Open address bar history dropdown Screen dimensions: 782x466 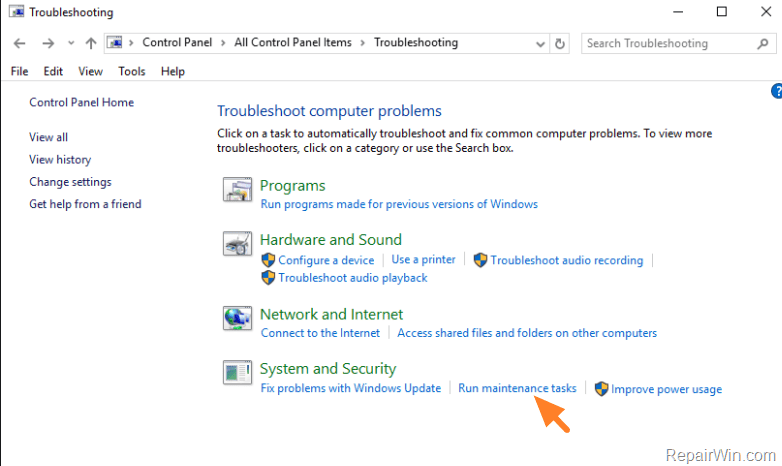tap(540, 44)
